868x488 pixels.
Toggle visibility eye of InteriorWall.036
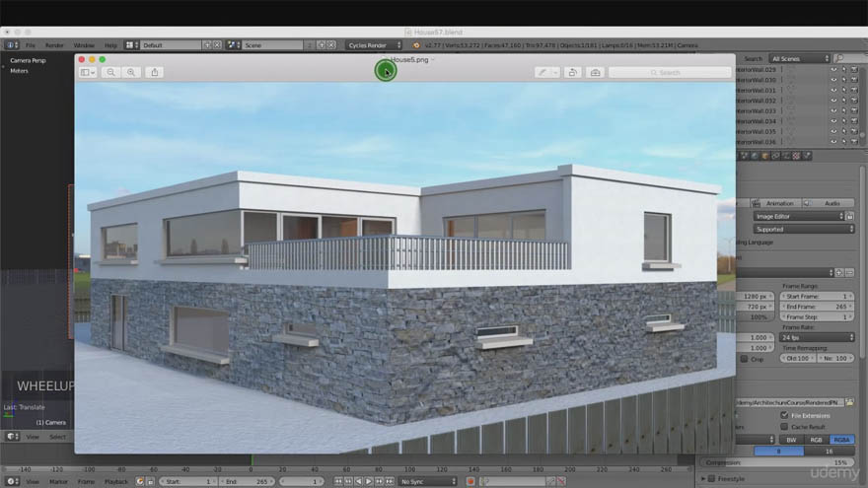pos(833,142)
